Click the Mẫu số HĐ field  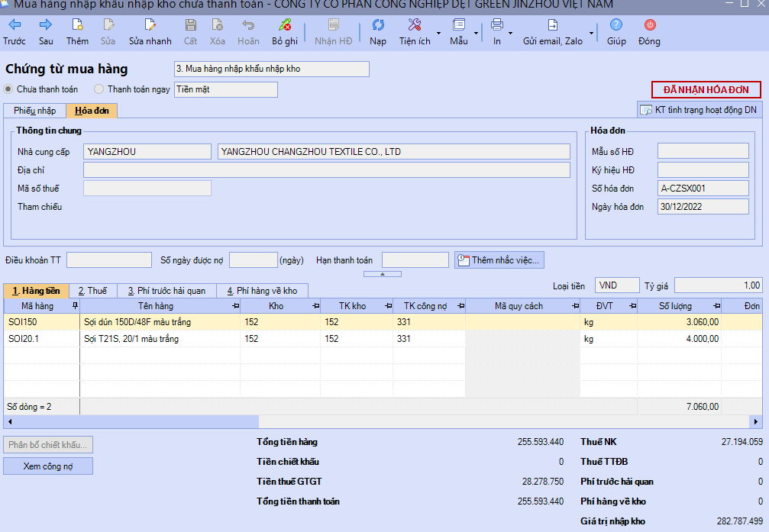703,152
